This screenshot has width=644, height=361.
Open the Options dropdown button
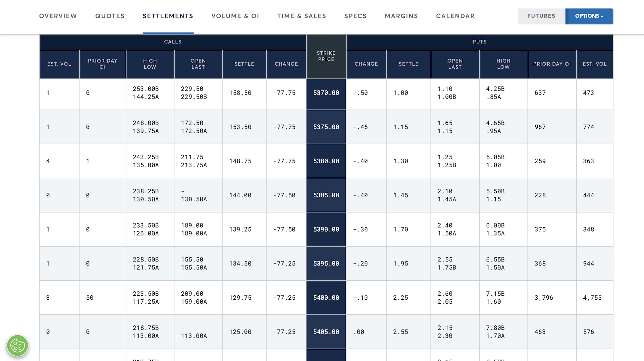coord(589,16)
